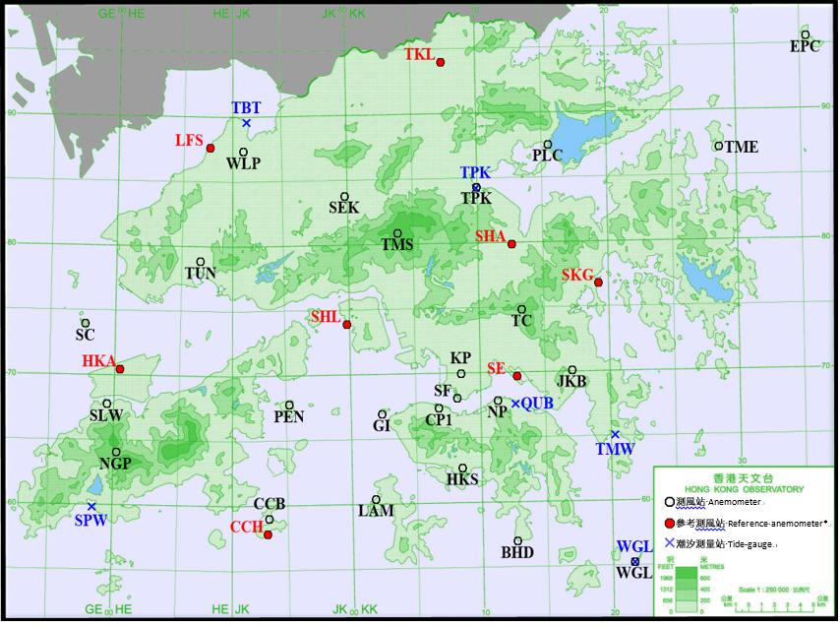Click the GI station label
The width and height of the screenshot is (840, 626).
point(382,425)
